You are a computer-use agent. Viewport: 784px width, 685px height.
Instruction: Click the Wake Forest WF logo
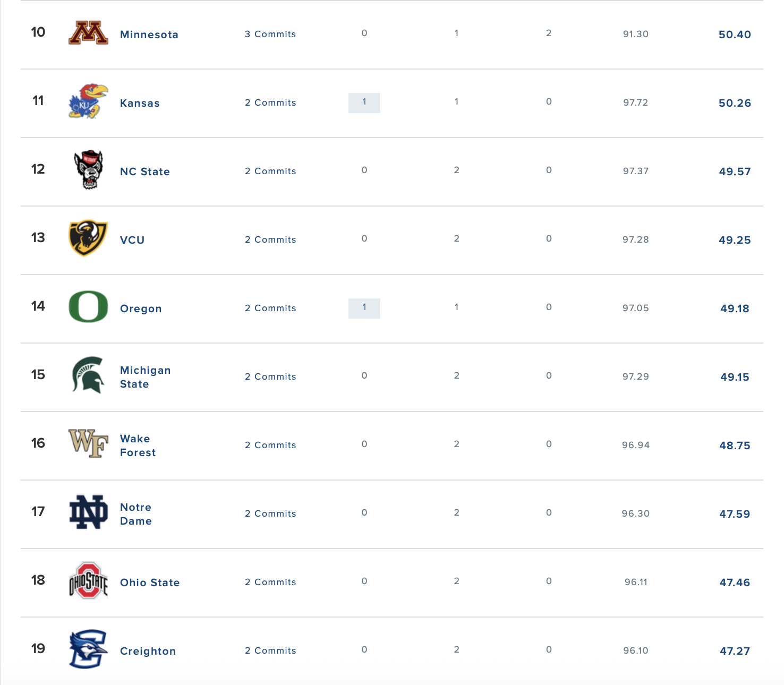point(87,445)
